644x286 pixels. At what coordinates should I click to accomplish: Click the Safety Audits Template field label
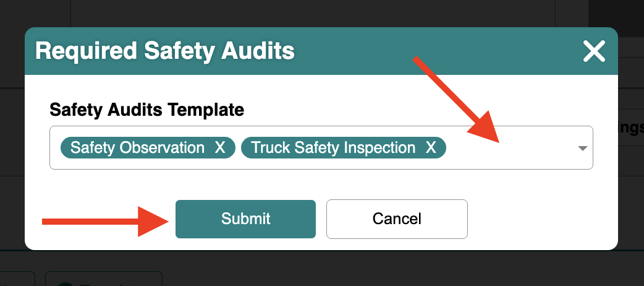(x=146, y=110)
